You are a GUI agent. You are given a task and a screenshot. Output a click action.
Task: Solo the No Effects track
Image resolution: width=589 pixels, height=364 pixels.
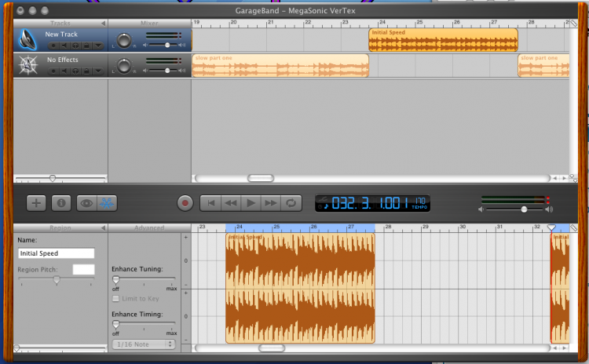(x=75, y=71)
